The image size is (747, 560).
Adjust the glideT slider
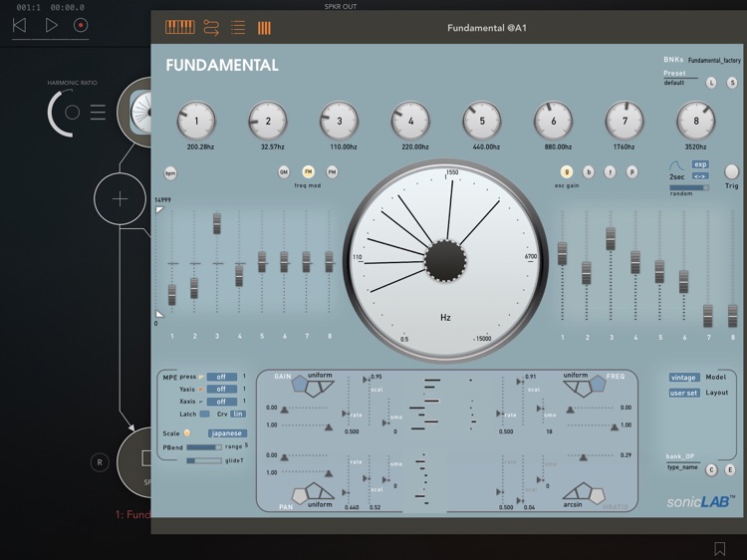[204, 460]
